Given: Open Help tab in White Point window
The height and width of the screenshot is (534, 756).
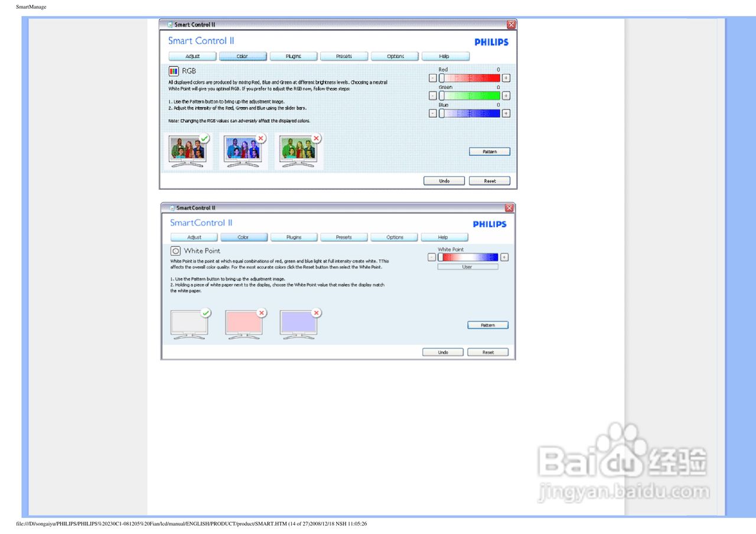Looking at the screenshot, I should [x=444, y=237].
